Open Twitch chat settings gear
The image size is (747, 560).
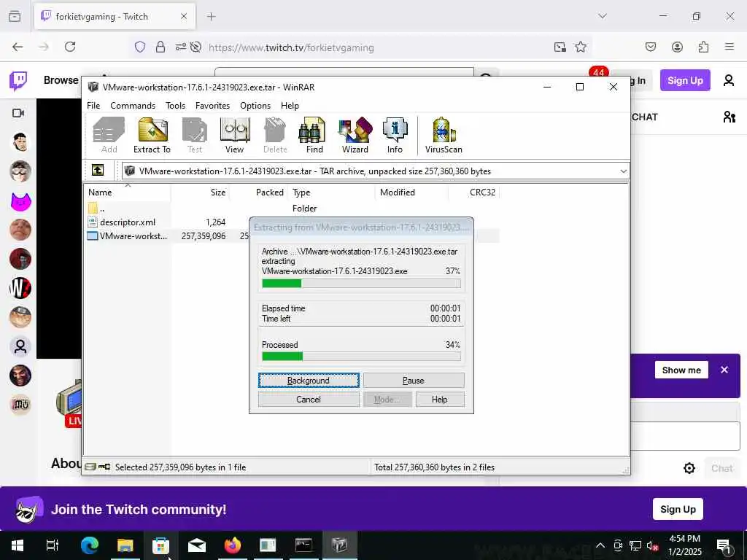(689, 468)
